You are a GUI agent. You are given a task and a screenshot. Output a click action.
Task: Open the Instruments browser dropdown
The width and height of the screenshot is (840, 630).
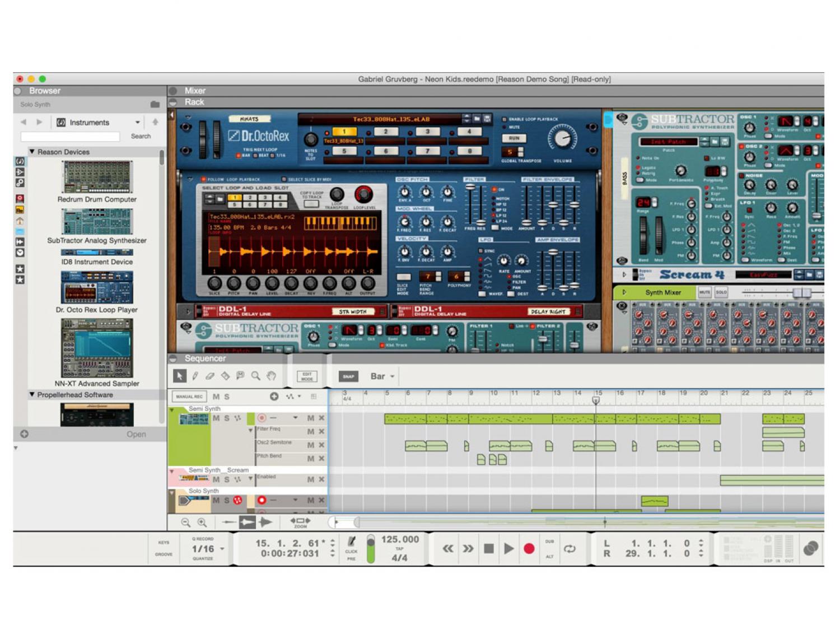pyautogui.click(x=99, y=122)
